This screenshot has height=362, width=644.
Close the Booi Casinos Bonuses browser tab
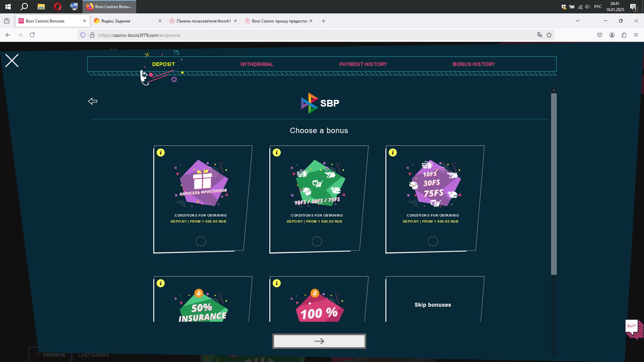coord(85,21)
